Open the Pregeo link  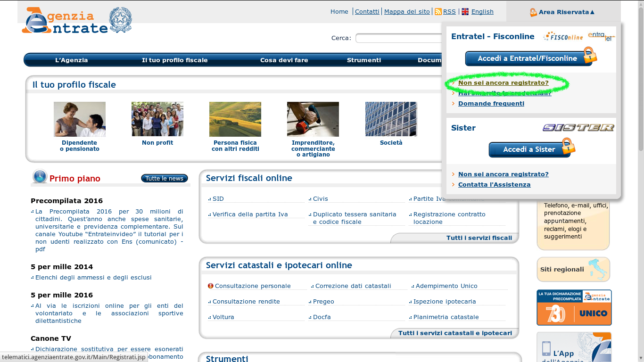point(323,302)
